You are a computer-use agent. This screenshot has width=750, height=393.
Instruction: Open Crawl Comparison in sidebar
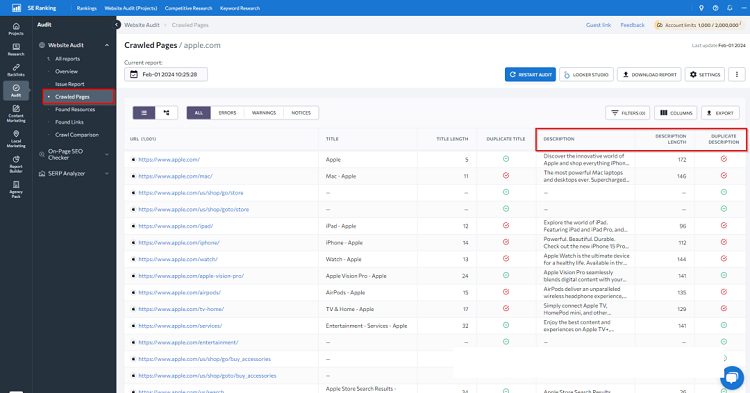(77, 135)
